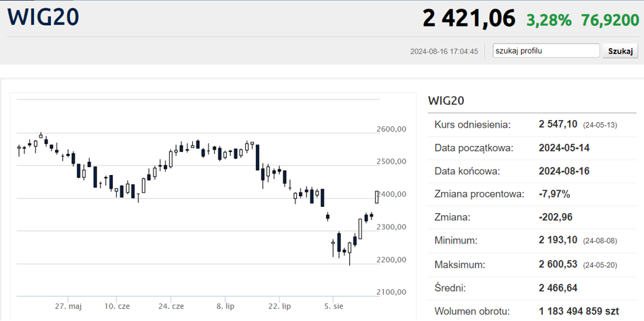
Task: Select the "5. sie" date axis label
Action: 334,306
